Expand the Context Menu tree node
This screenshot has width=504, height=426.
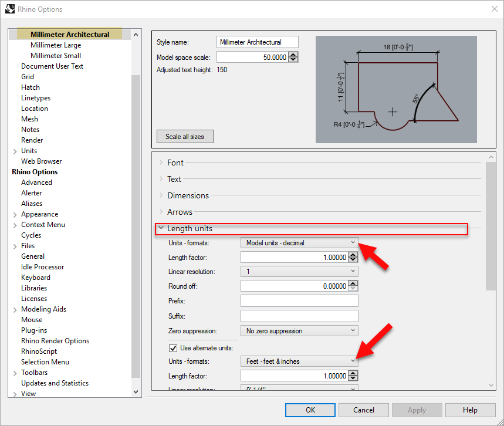coord(15,225)
